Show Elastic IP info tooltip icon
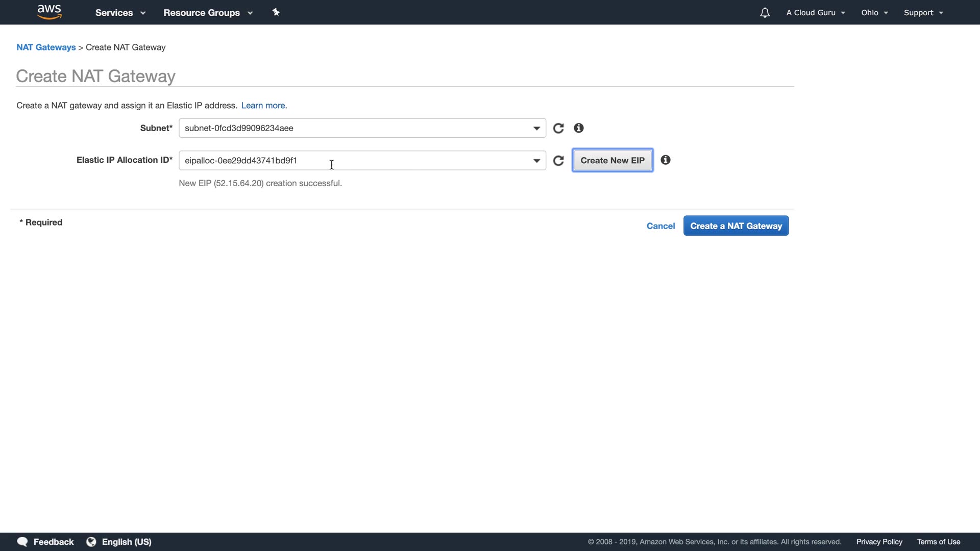This screenshot has height=551, width=980. 665,160
